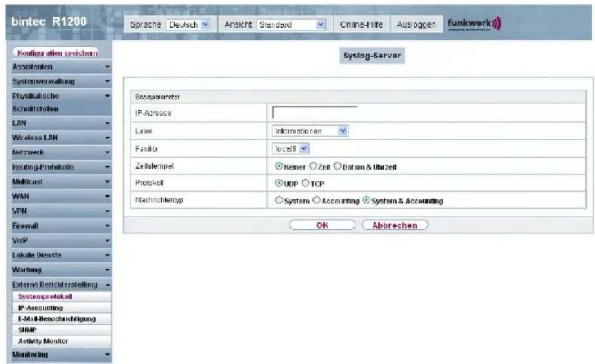The width and height of the screenshot is (595, 364).
Task: Choose TCP protocol radio button
Action: point(306,183)
